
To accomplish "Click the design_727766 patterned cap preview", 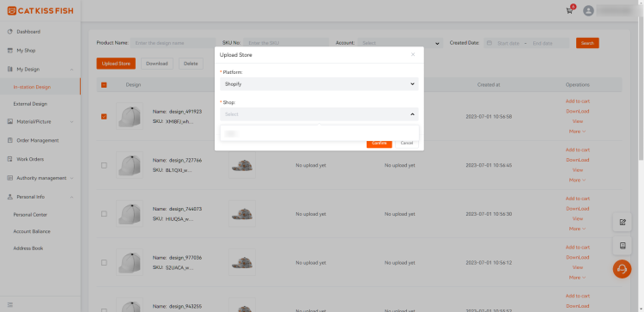I will coord(242,165).
